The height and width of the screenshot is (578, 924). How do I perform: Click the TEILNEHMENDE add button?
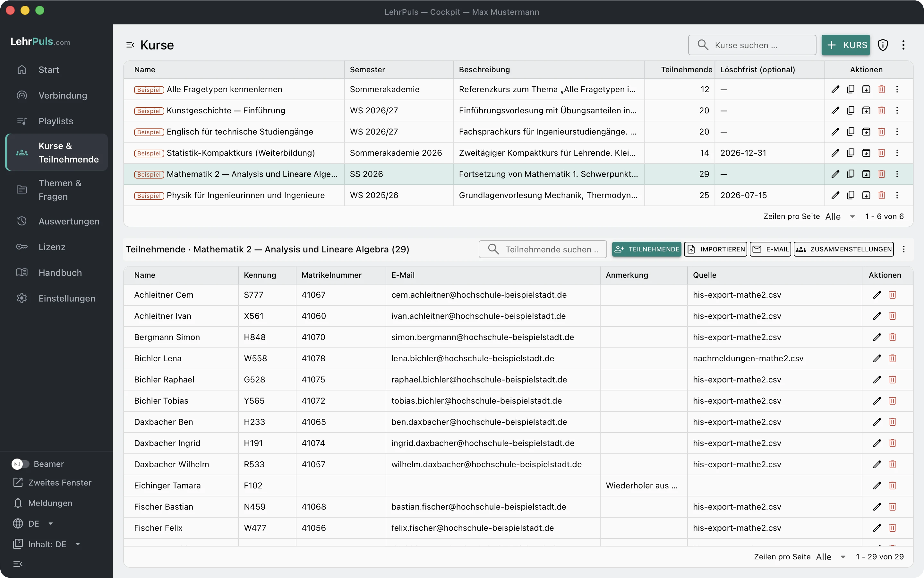646,249
